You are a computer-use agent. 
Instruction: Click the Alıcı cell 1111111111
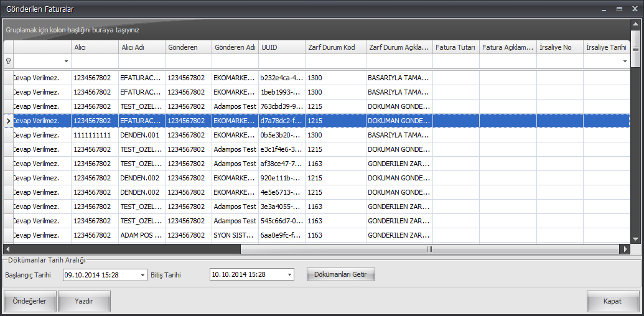coord(95,135)
